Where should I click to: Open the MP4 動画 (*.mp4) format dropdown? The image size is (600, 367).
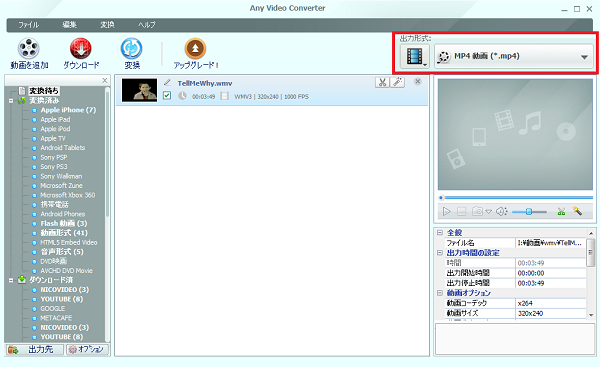pos(514,56)
